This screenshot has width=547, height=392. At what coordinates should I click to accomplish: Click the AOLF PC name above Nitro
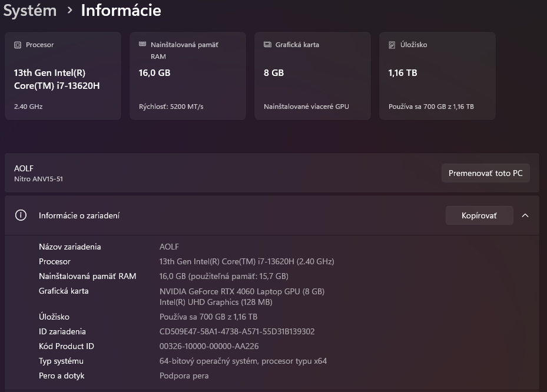[24, 168]
